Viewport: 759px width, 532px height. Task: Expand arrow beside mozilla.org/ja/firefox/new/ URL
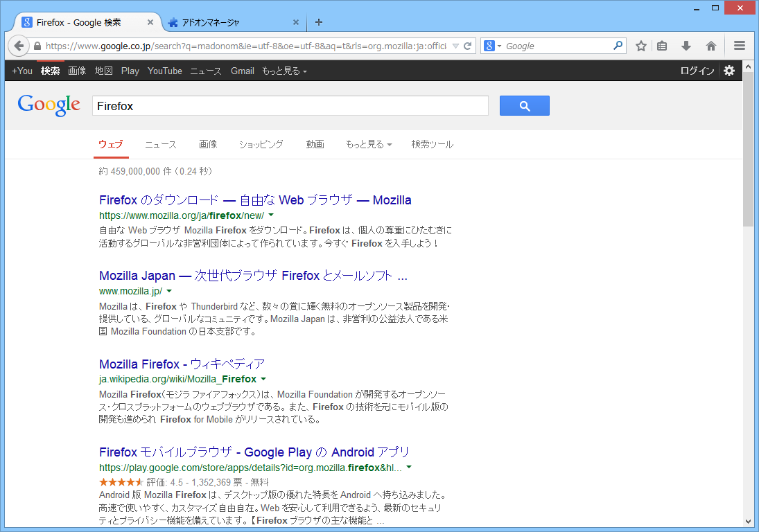point(271,215)
